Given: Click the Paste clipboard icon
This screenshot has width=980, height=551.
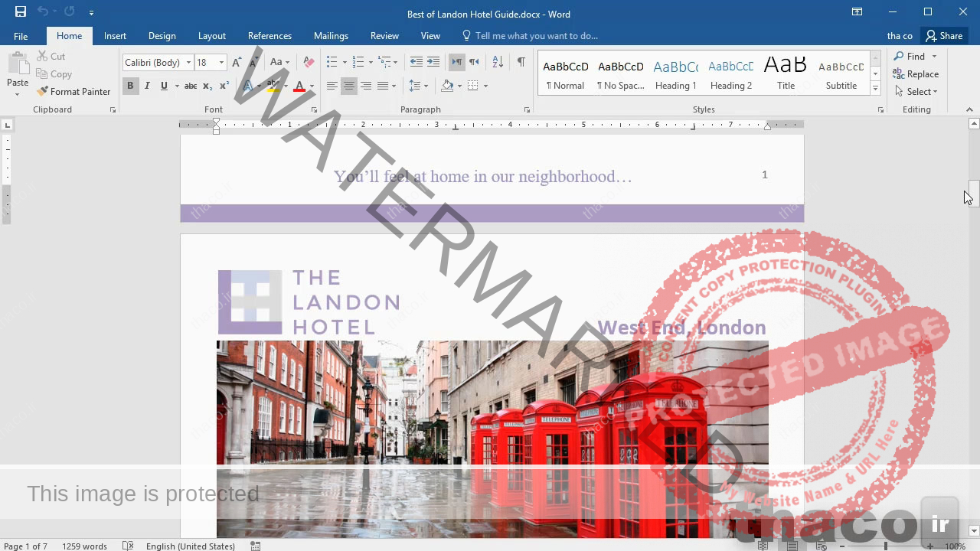Looking at the screenshot, I should click(18, 63).
